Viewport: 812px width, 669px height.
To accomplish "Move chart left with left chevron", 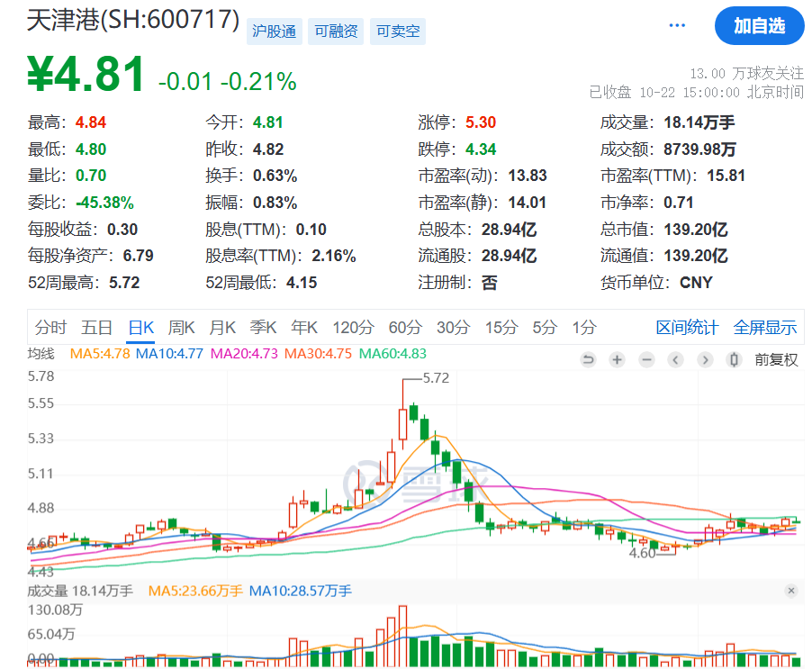I will click(675, 359).
